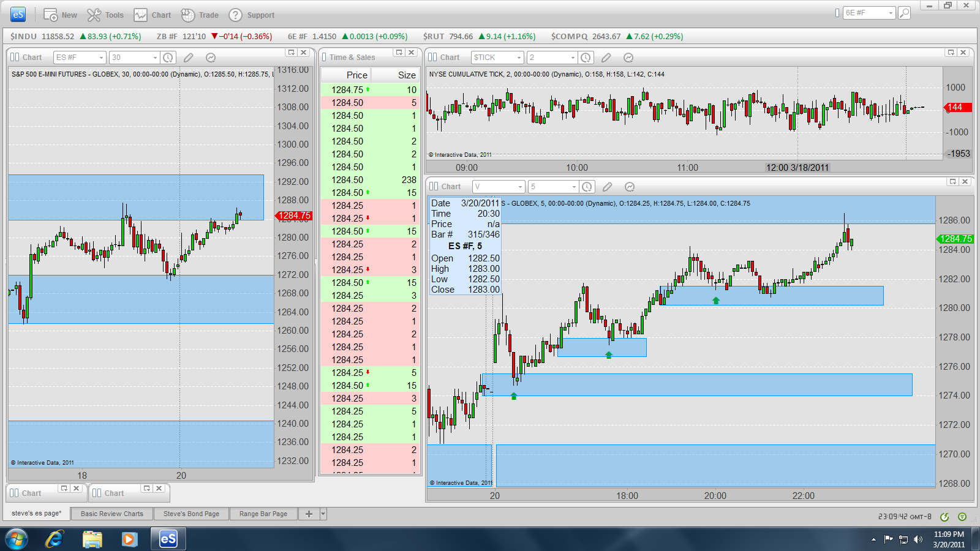
Task: Open Windows Media Player from taskbar
Action: coord(129,539)
